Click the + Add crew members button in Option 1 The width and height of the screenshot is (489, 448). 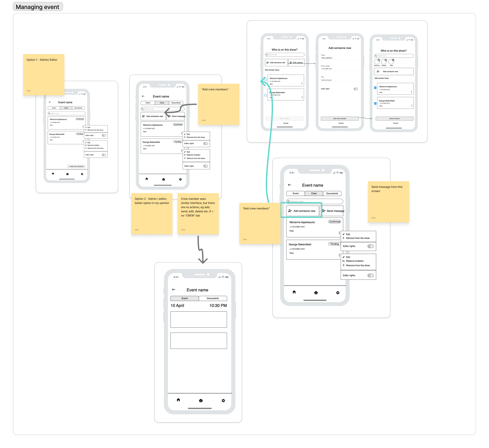(76, 167)
